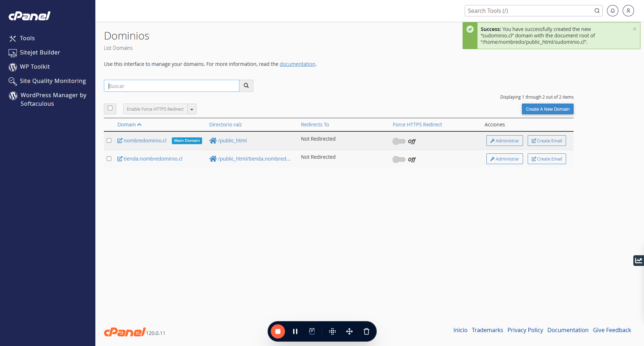
Task: Open the notifications bell icon
Action: pyautogui.click(x=612, y=11)
